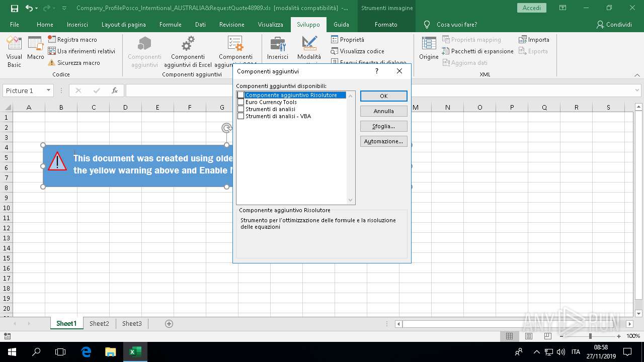Click the insert function fx icon
The height and width of the screenshot is (362, 644).
pyautogui.click(x=115, y=90)
